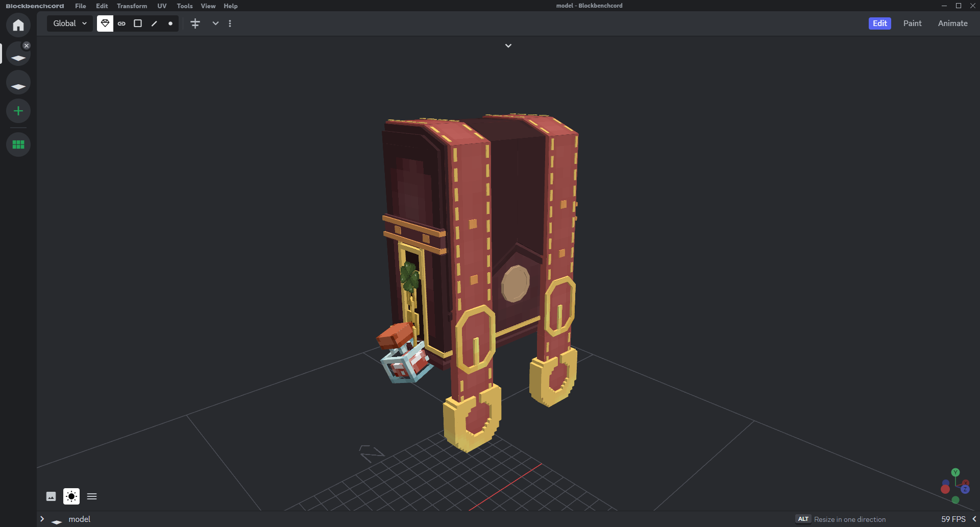Viewport: 980px width, 527px height.
Task: Switch to edge selection mode
Action: (154, 23)
